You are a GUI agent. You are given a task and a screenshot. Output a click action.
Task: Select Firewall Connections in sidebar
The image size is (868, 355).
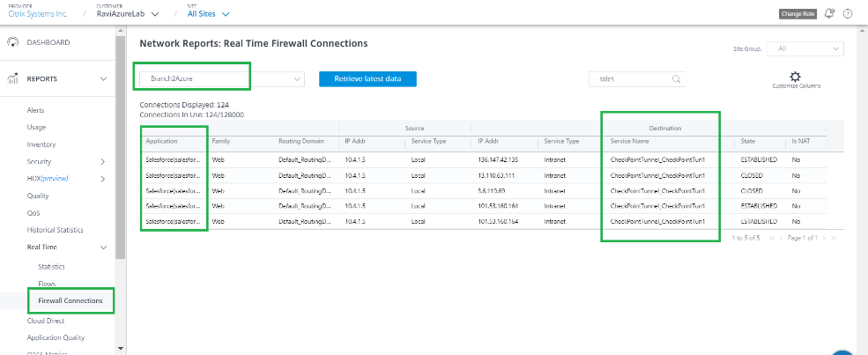(70, 300)
